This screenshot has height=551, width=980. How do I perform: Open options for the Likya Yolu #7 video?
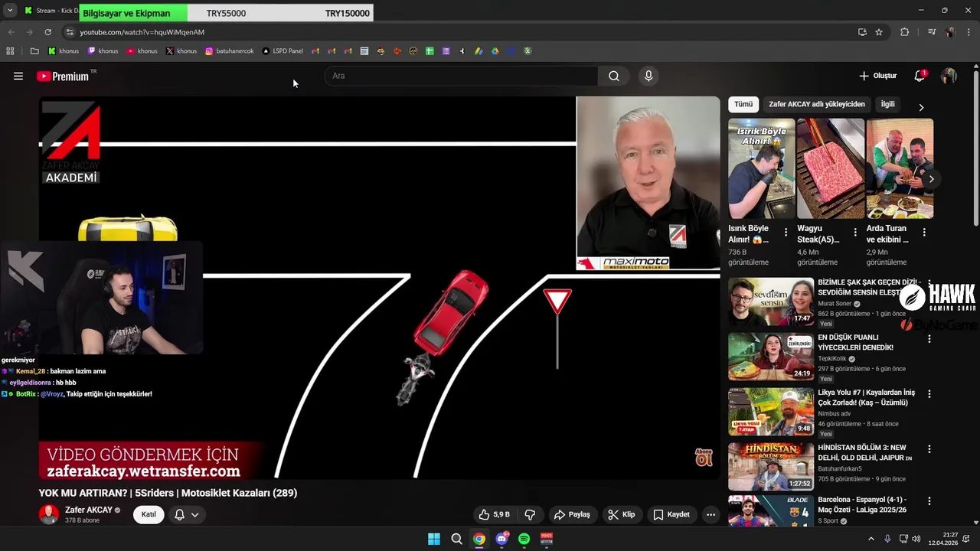(x=929, y=393)
